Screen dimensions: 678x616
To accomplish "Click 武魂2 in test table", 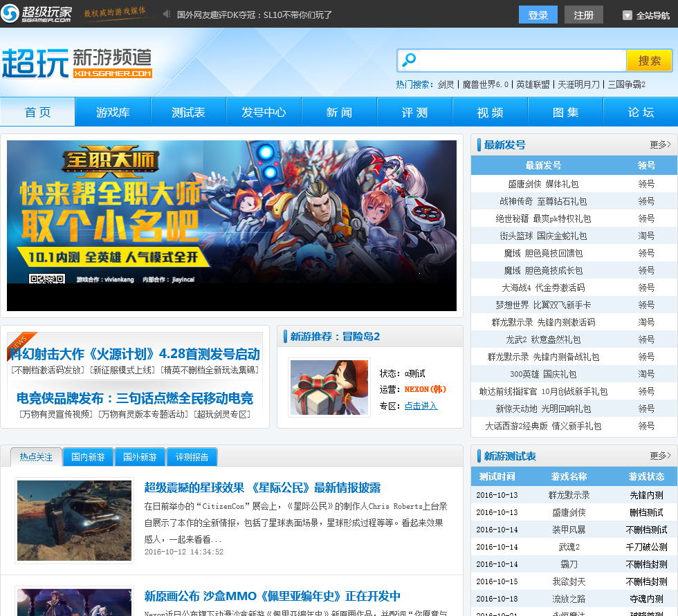I will (569, 547).
